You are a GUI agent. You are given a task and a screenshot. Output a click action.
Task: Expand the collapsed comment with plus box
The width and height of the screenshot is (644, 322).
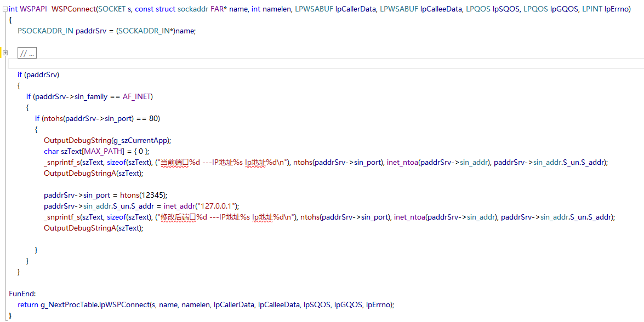coord(5,53)
